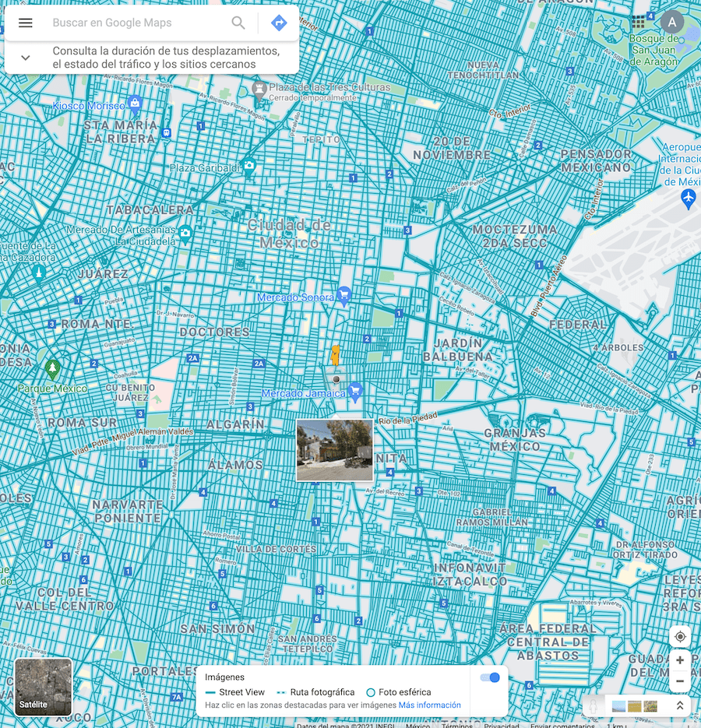Select the Mercado Jamaica shopping cart pin
701x728 pixels.
pos(355,392)
